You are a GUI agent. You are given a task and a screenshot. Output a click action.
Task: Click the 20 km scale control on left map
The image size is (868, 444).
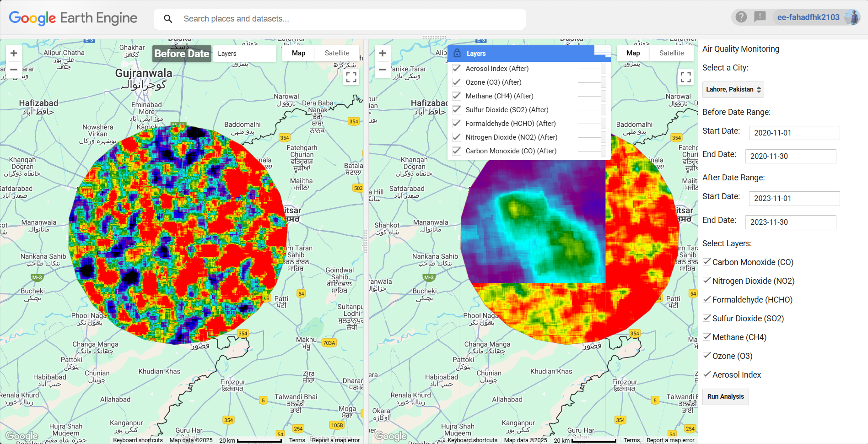pos(250,440)
